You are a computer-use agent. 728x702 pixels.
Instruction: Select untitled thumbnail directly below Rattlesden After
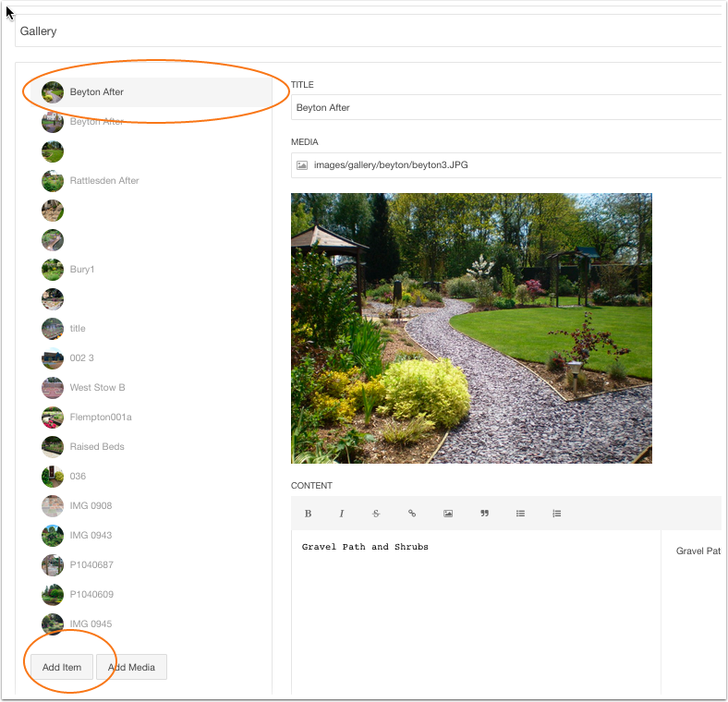pyautogui.click(x=53, y=211)
